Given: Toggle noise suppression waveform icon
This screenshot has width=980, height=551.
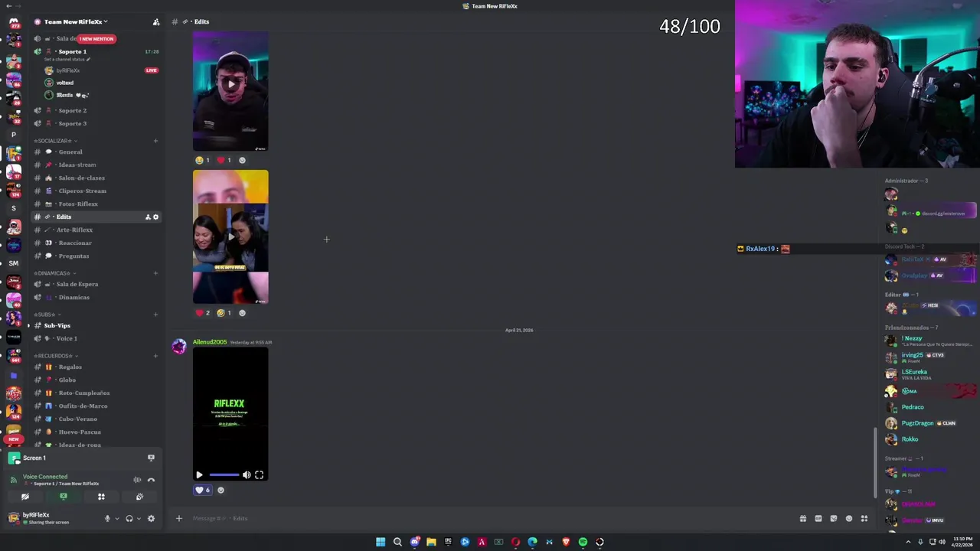Looking at the screenshot, I should point(137,480).
